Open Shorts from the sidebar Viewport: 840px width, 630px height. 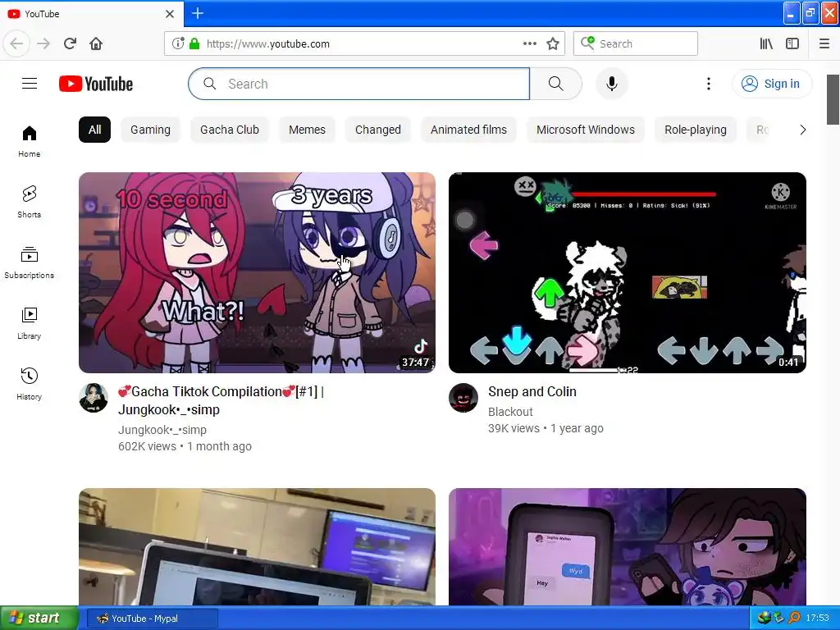(x=29, y=202)
